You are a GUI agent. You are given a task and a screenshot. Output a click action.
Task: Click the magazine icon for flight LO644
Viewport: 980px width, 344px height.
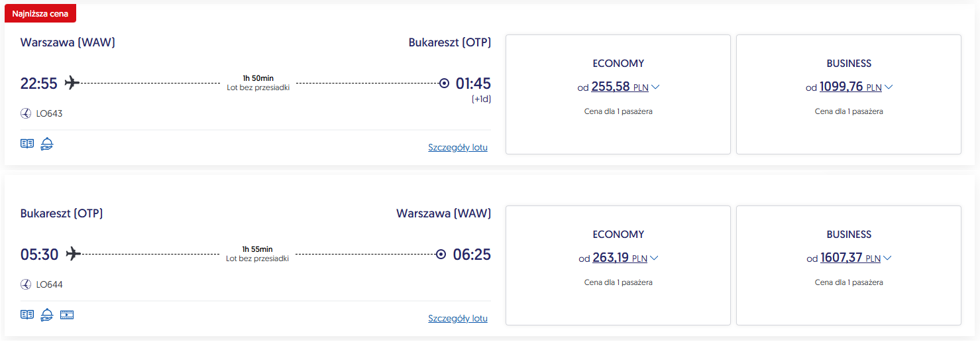27,314
